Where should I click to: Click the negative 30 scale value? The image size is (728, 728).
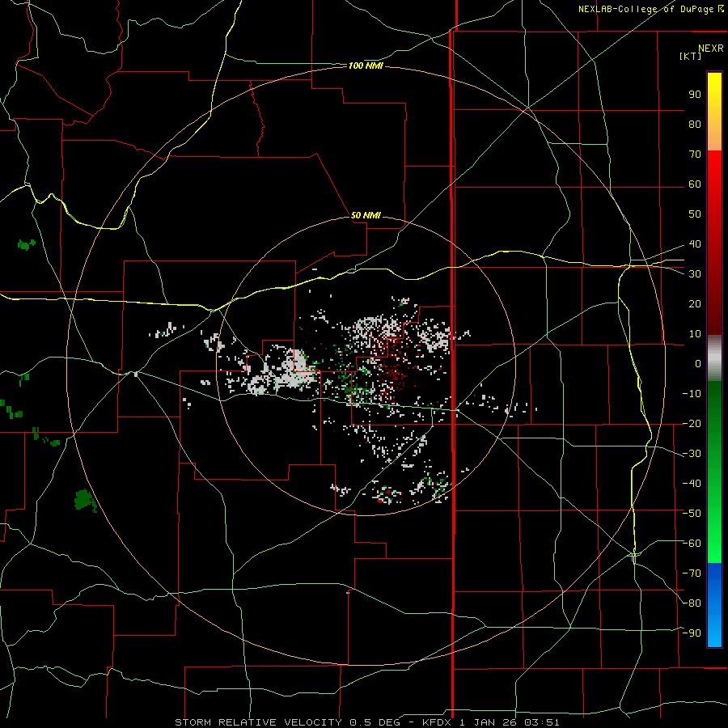tap(692, 454)
